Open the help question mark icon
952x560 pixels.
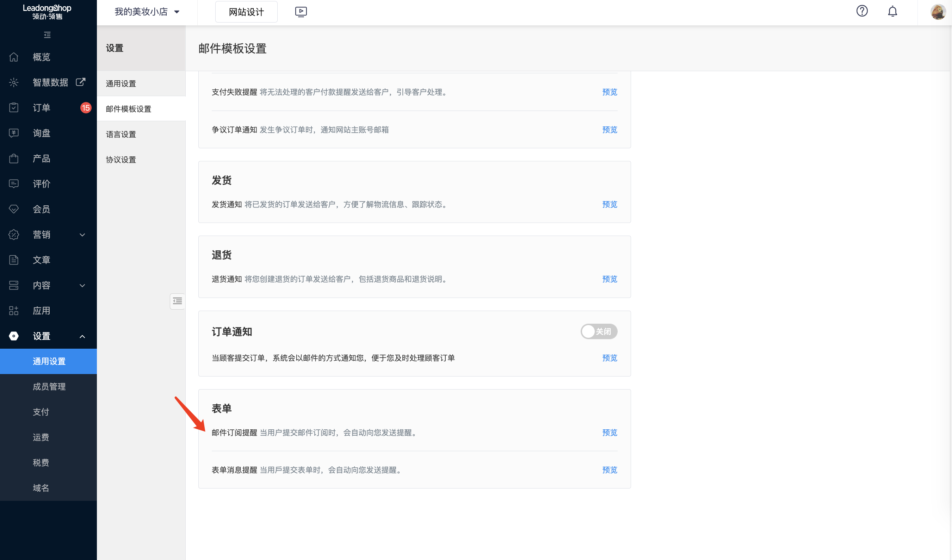(862, 11)
